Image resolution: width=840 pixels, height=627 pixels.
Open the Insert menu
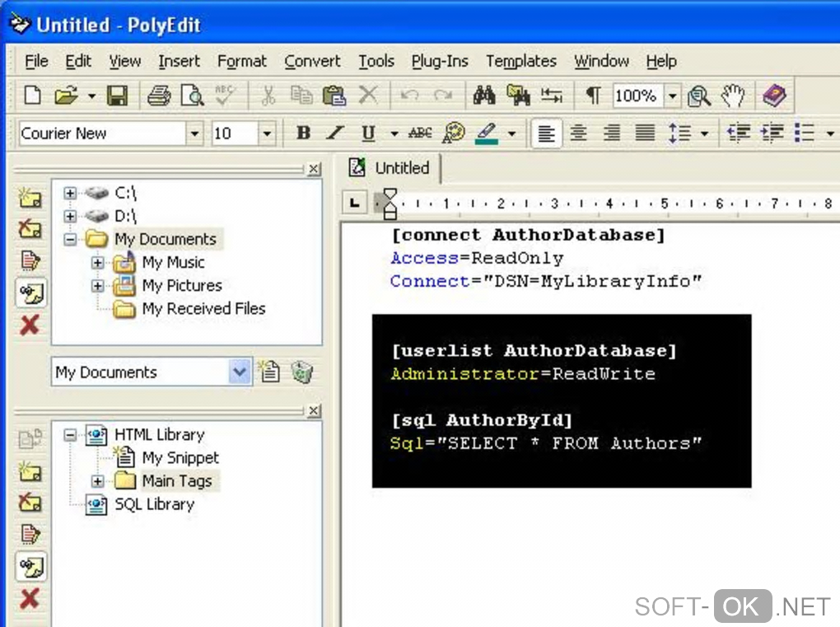coord(179,62)
